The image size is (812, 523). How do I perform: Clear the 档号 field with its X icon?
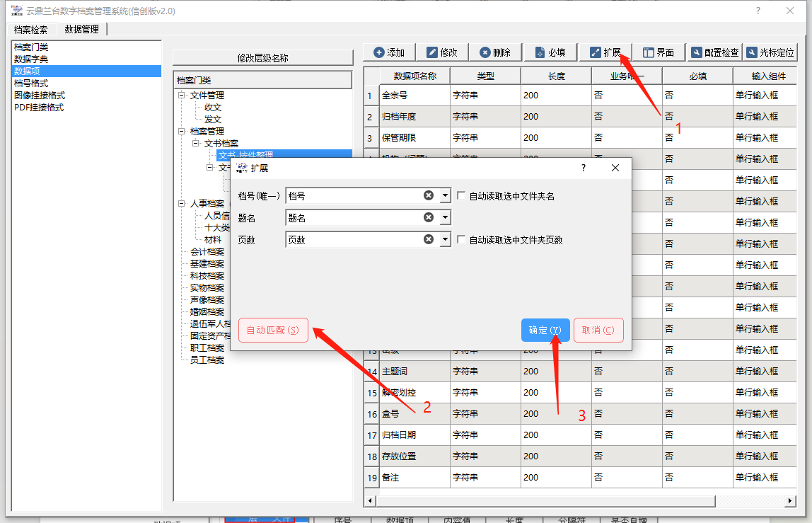coord(429,196)
